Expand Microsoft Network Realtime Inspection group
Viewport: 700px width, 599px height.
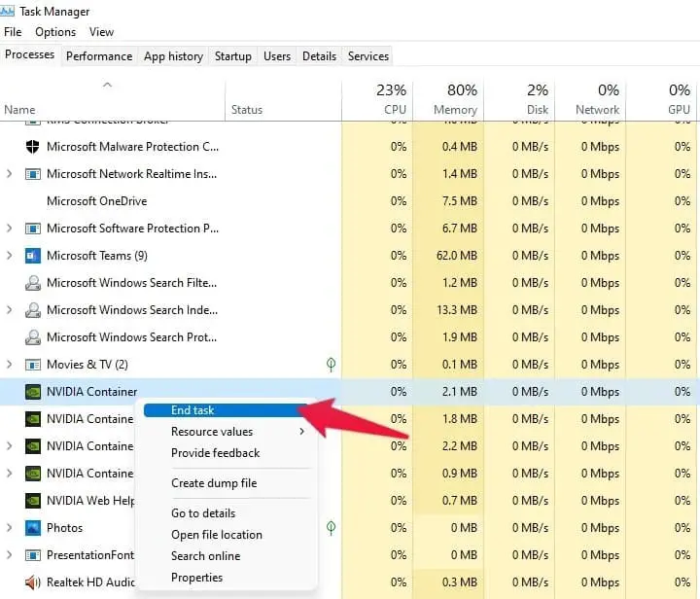click(x=9, y=174)
